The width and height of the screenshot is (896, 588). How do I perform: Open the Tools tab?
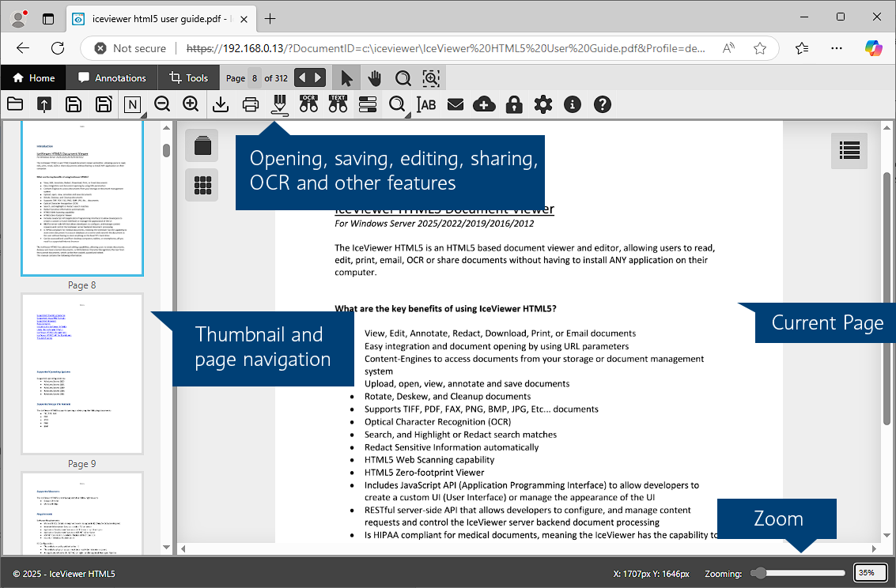point(188,77)
